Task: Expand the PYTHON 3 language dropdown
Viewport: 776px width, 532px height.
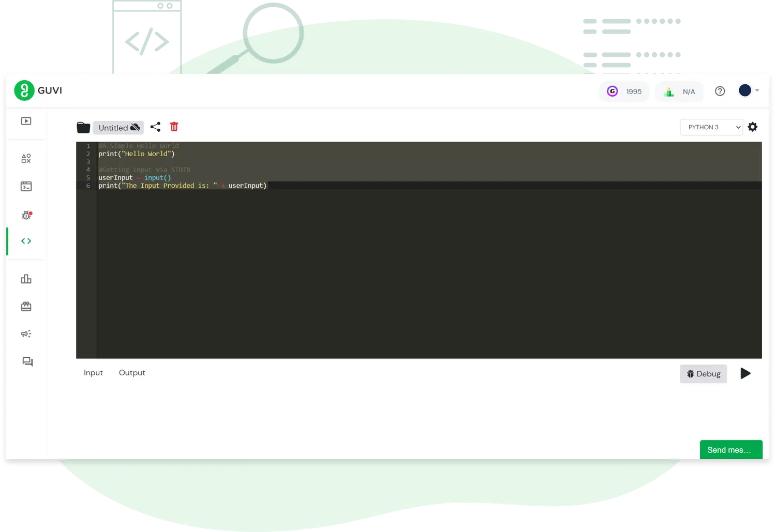Action: pos(711,127)
